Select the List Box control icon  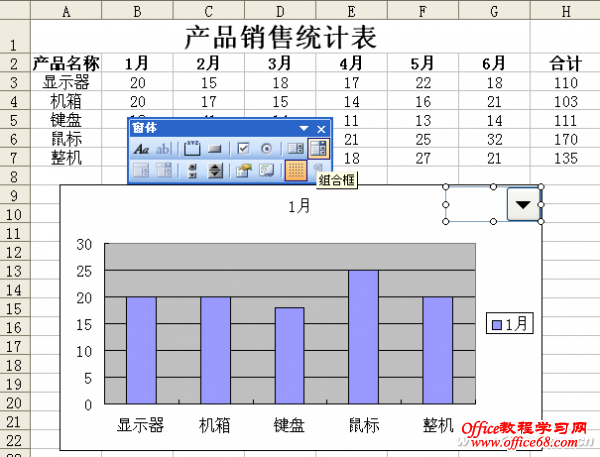point(295,149)
